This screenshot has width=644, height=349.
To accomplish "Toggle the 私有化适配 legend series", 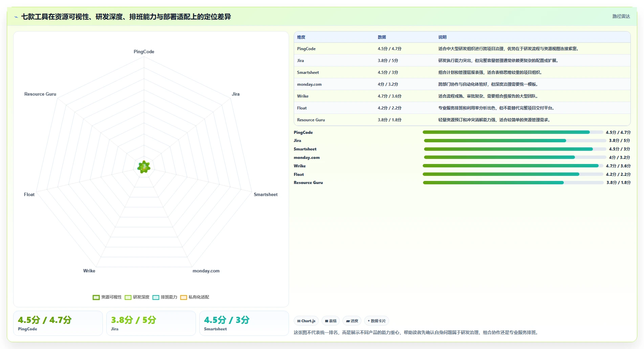I will [x=195, y=297].
